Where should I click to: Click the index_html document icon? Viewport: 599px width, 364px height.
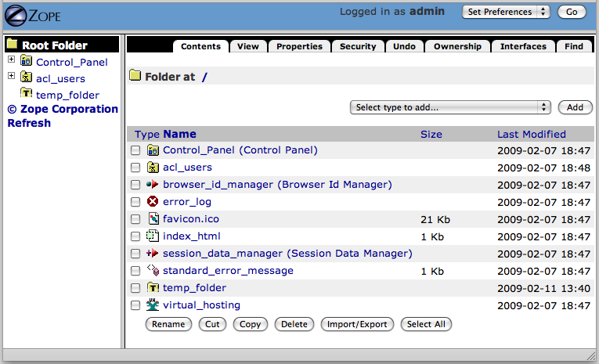point(153,236)
